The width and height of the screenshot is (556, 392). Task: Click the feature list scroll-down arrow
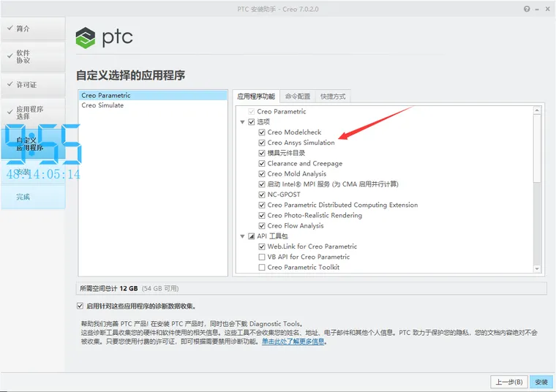pos(537,268)
